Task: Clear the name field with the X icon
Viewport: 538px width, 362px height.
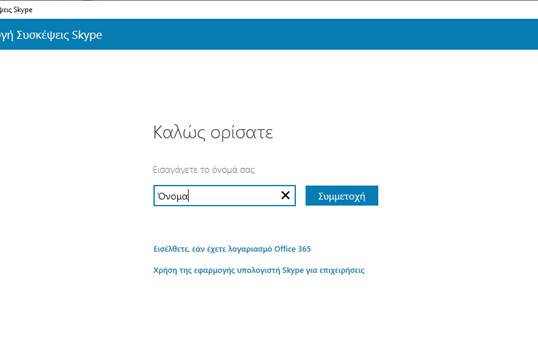Action: coord(285,195)
